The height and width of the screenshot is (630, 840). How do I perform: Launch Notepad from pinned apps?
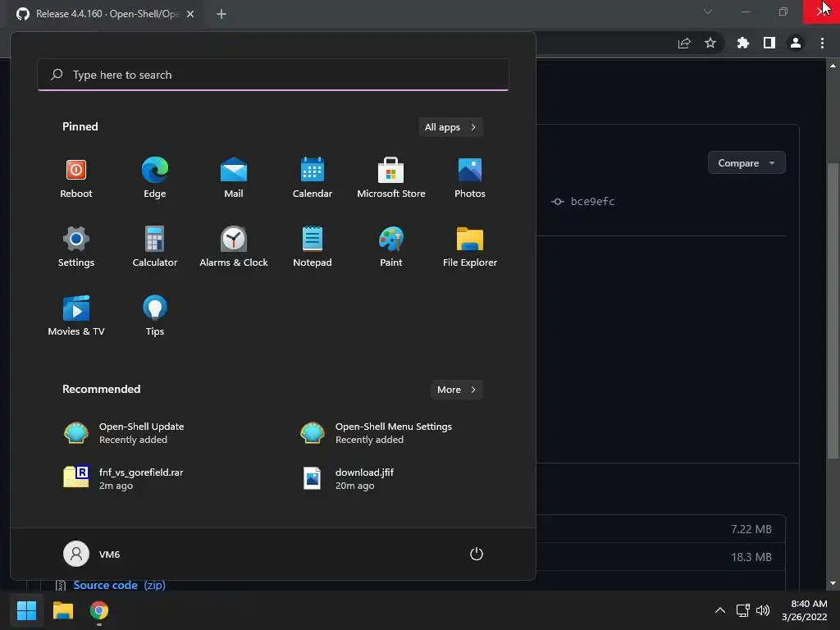click(x=313, y=248)
